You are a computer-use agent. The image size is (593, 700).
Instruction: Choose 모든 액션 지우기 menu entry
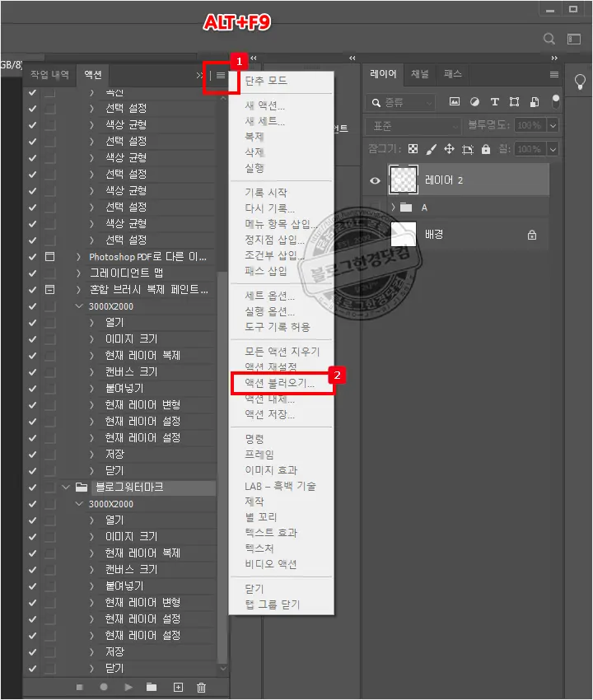(282, 352)
